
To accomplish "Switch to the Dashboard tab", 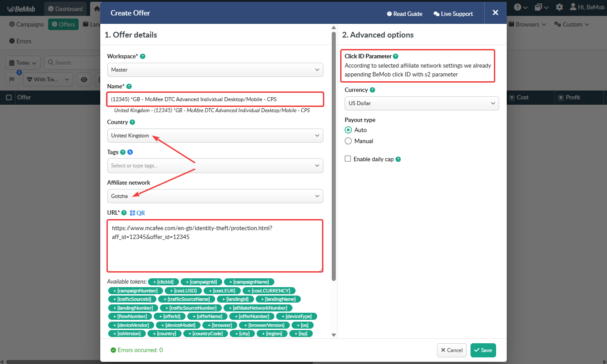I will tap(65, 9).
